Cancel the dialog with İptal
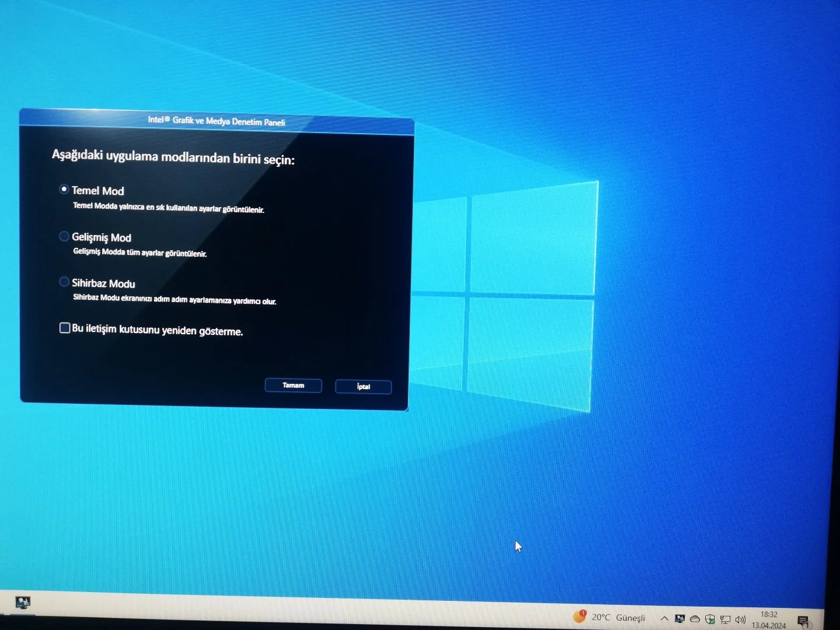840x630 pixels. pos(363,387)
